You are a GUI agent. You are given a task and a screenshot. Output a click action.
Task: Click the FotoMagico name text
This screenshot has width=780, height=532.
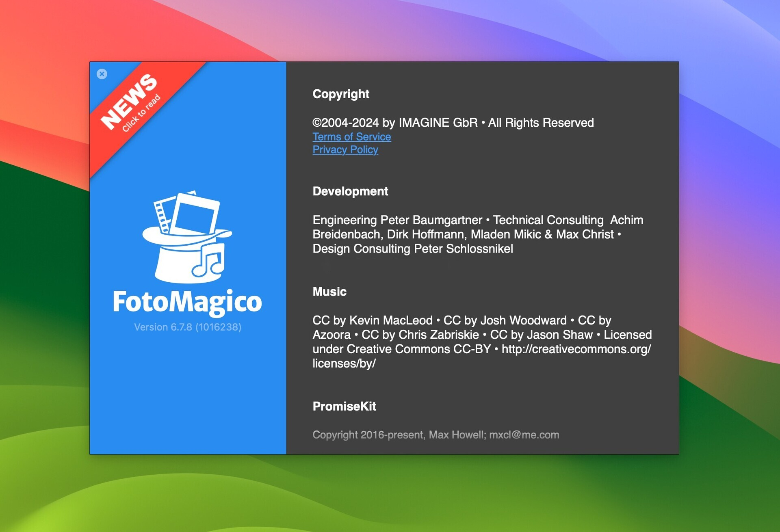click(187, 302)
